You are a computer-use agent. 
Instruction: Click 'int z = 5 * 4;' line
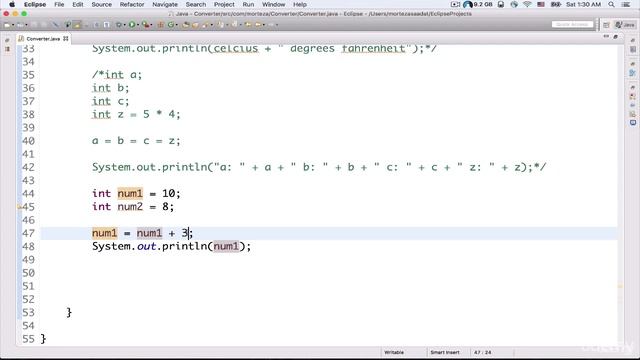(136, 114)
